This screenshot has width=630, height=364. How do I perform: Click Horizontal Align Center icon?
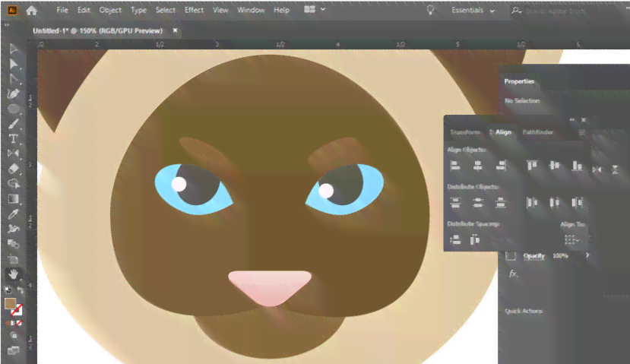(x=477, y=165)
